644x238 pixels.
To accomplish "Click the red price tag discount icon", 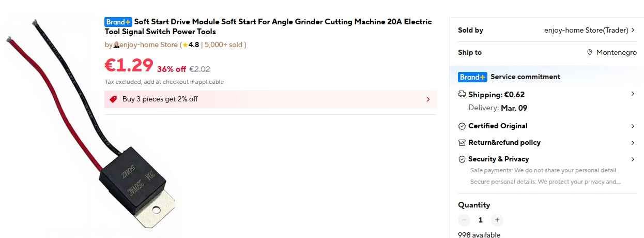I will (x=113, y=99).
